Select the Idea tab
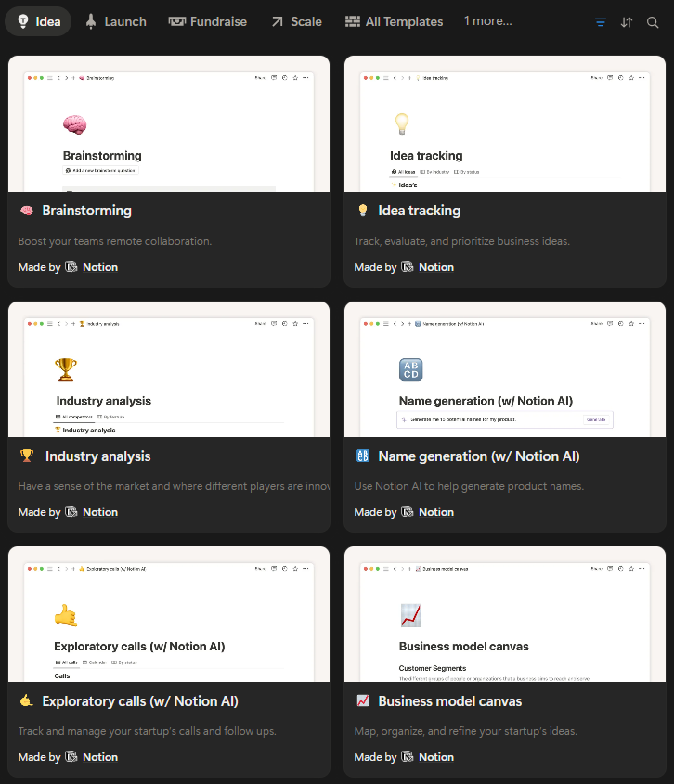674x784 pixels. click(x=39, y=22)
